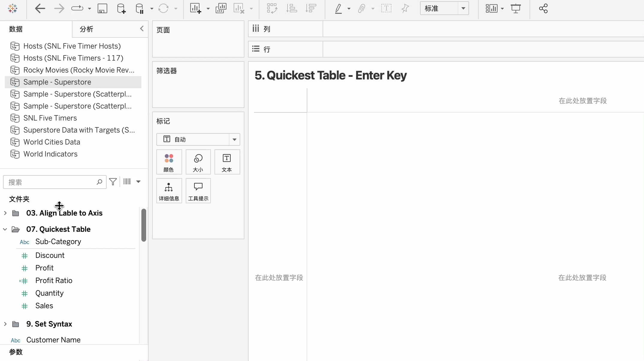Expand the 9. Set Syntax folder
Image resolution: width=644 pixels, height=361 pixels.
click(x=5, y=324)
